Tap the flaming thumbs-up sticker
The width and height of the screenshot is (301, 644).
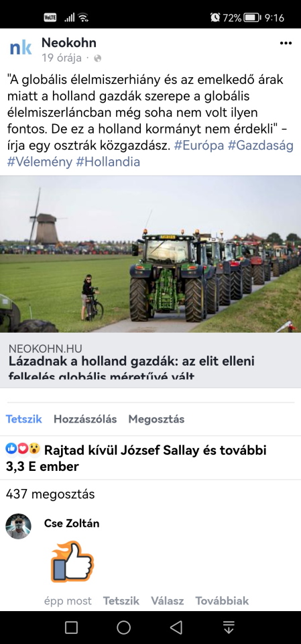pos(72,561)
